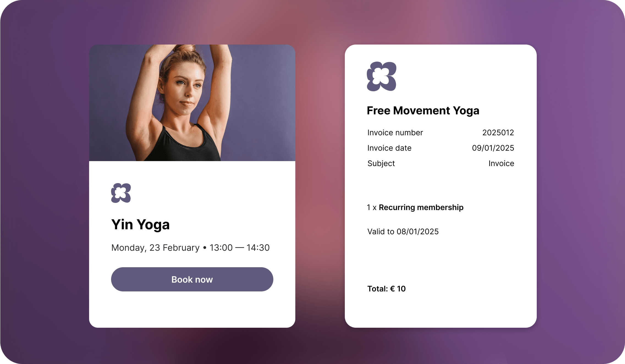Select the Valid to 08/01/2025 text
This screenshot has width=625, height=364.
pos(403,231)
